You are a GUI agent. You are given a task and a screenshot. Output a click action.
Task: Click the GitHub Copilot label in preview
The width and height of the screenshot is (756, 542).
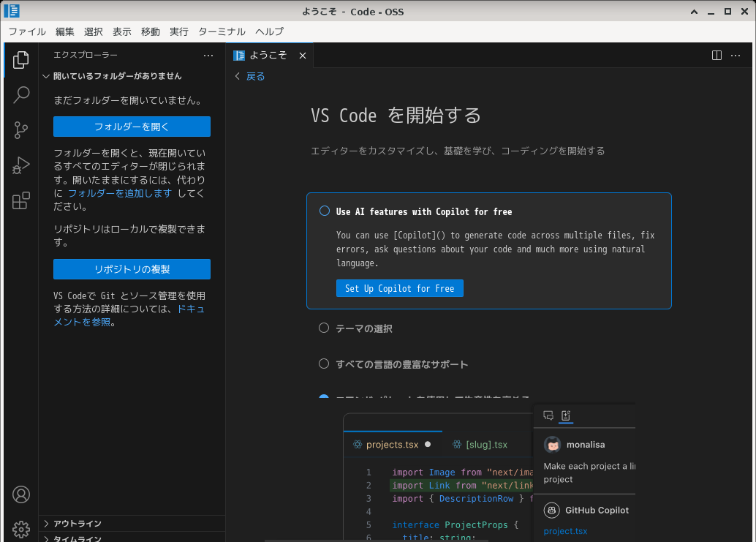(x=597, y=510)
